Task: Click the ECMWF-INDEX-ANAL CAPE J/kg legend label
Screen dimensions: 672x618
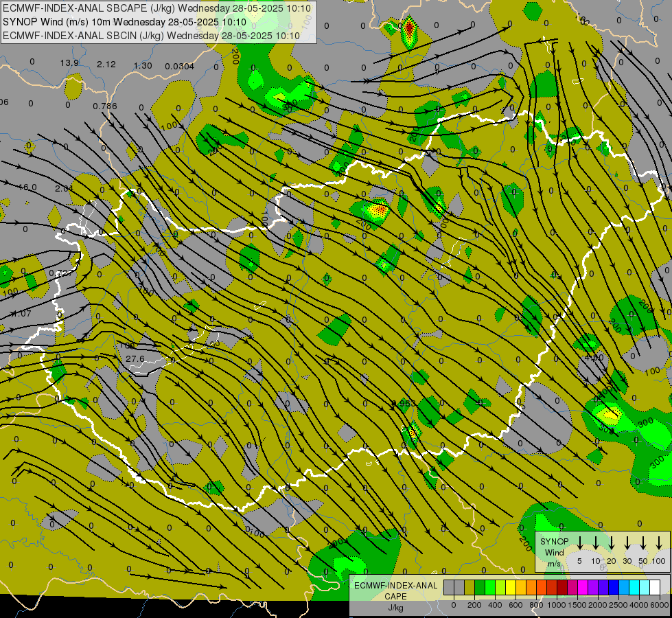Action: click(395, 596)
